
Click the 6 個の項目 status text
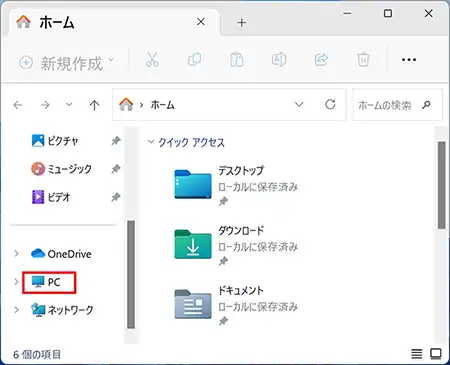click(x=37, y=354)
